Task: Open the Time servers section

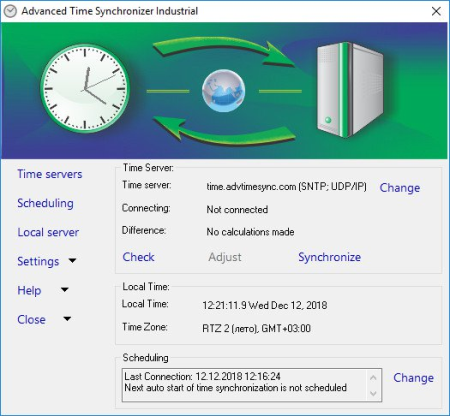Action: pos(50,174)
